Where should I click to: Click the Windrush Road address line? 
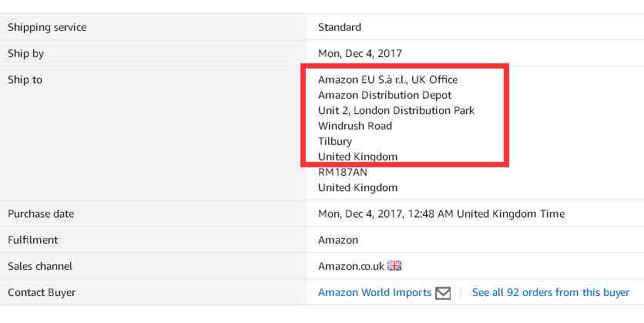[x=355, y=126]
